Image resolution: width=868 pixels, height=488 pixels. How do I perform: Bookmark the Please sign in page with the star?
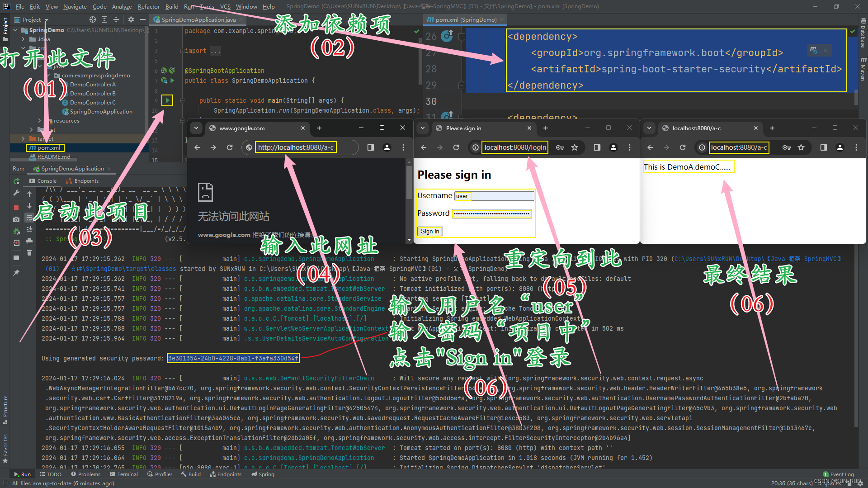(575, 147)
